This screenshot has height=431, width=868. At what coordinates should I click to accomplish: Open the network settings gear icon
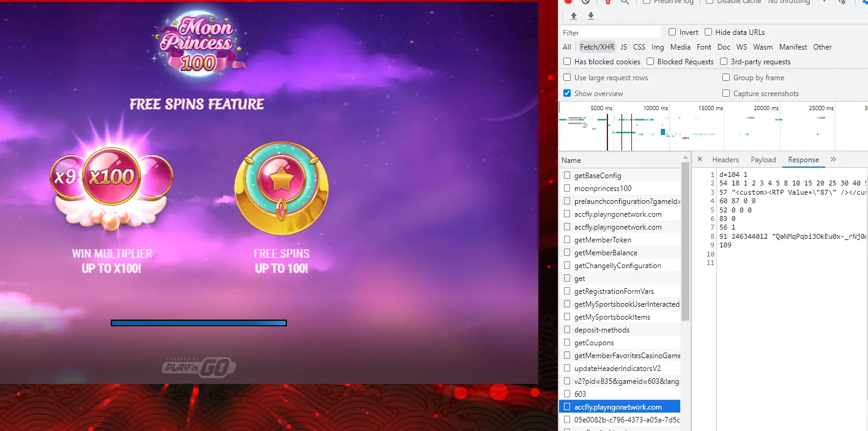[842, 2]
